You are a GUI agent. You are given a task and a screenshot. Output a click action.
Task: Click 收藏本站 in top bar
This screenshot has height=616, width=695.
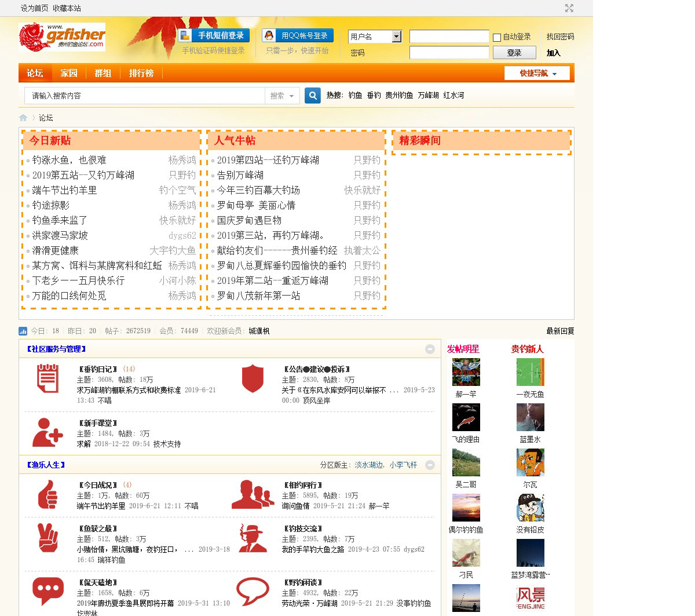[67, 8]
